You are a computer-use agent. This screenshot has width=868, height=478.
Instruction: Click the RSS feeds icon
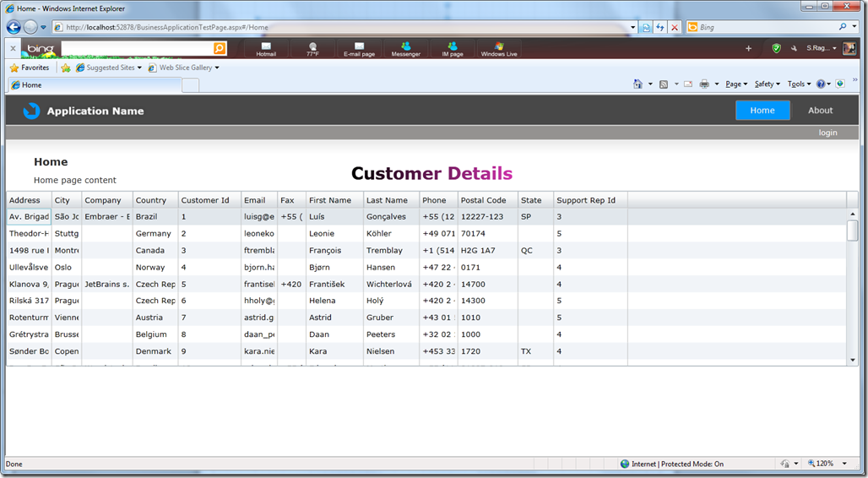(663, 84)
